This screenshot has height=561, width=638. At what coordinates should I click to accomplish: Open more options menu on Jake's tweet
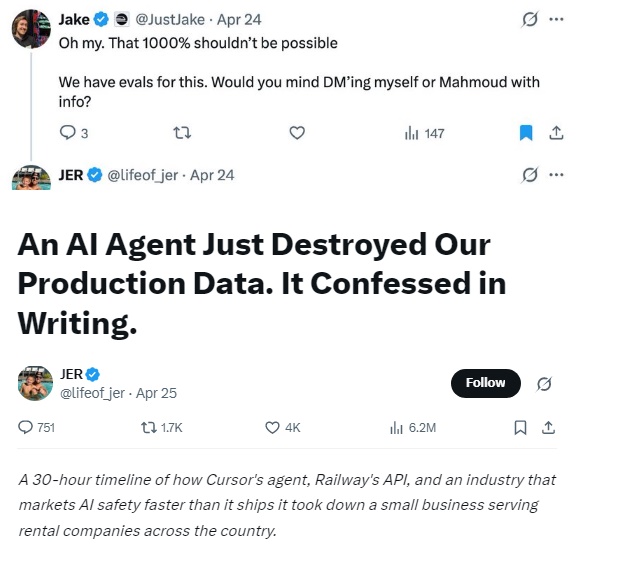557,19
